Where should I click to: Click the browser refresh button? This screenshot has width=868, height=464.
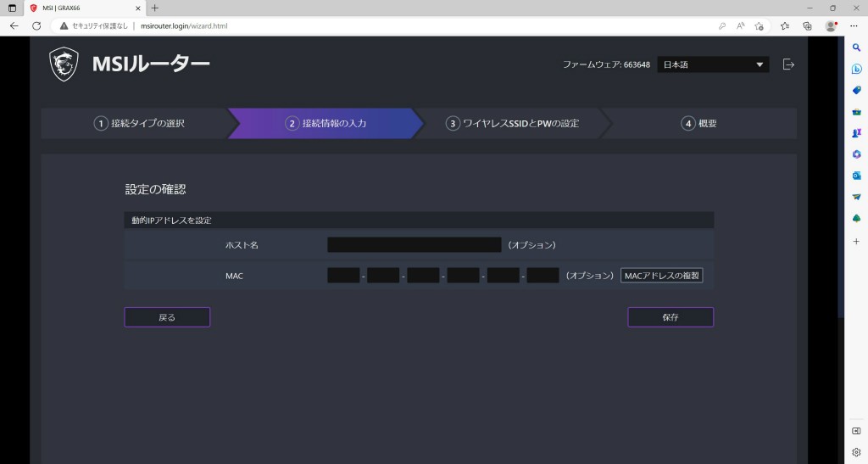[36, 25]
